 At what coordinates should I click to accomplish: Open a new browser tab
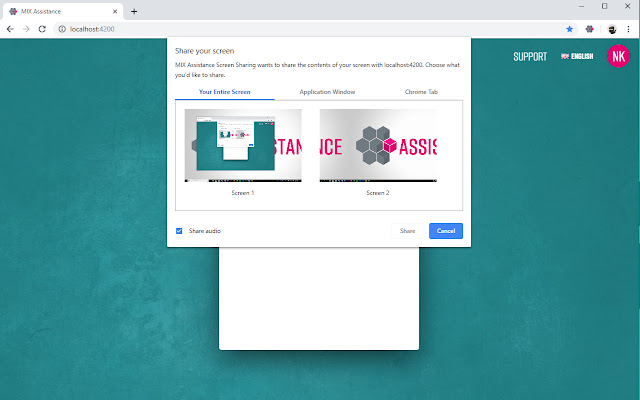point(134,11)
